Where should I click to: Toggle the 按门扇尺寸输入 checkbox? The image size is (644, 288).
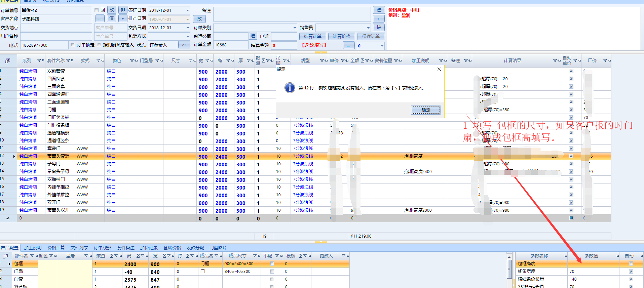click(x=99, y=45)
